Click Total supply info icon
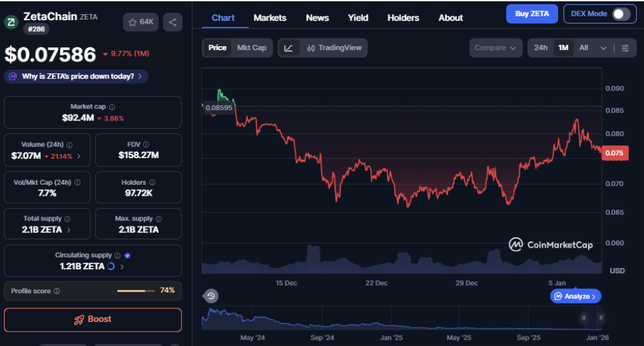 click(x=68, y=219)
